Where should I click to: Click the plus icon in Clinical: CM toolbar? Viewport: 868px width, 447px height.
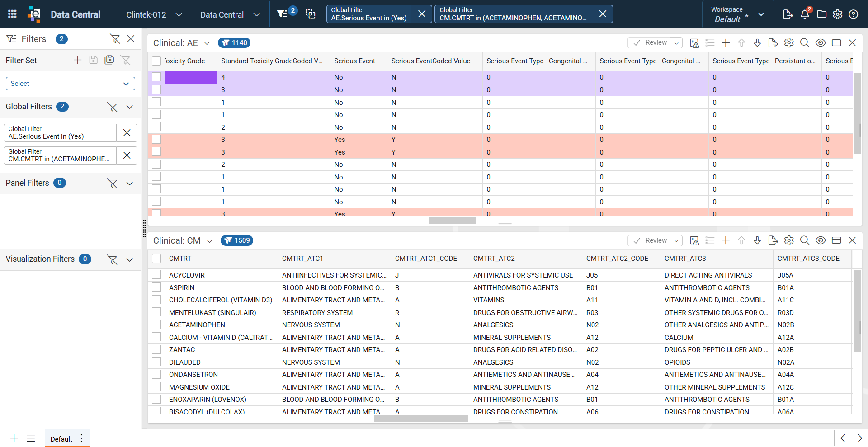click(726, 240)
